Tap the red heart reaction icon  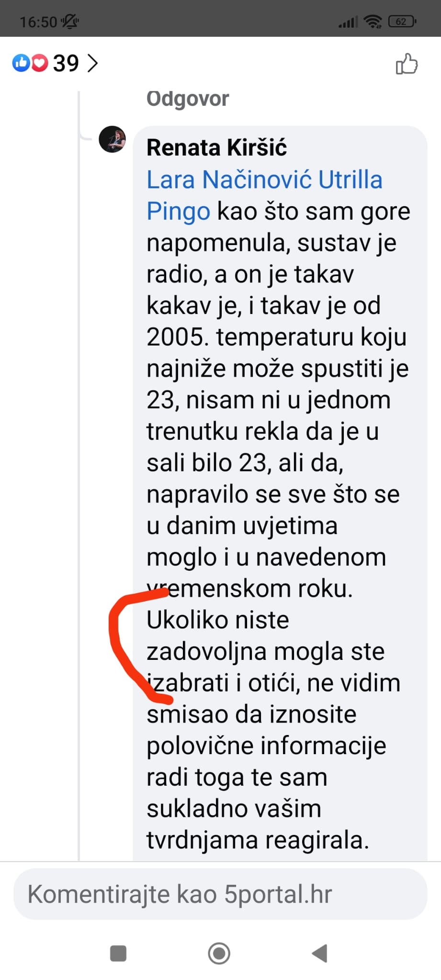40,63
